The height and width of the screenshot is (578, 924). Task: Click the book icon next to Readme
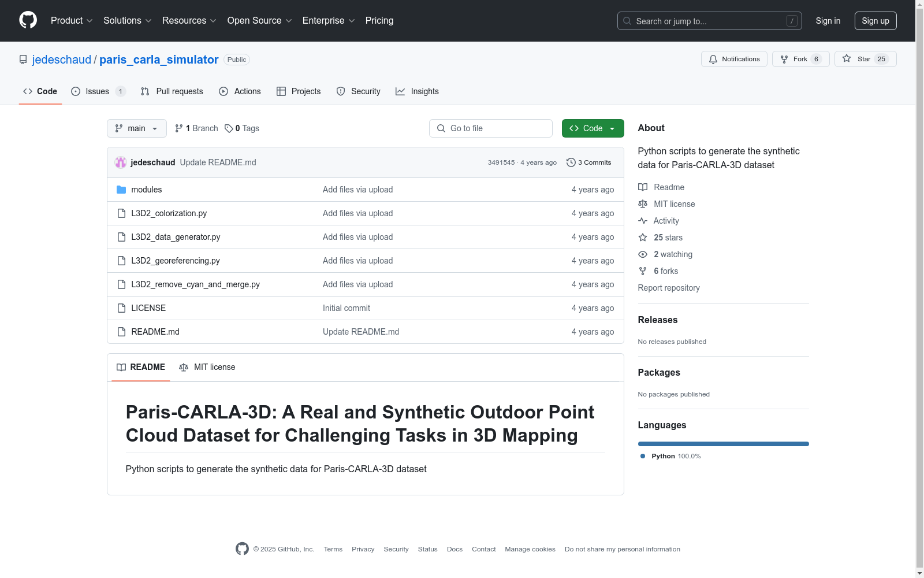click(643, 187)
